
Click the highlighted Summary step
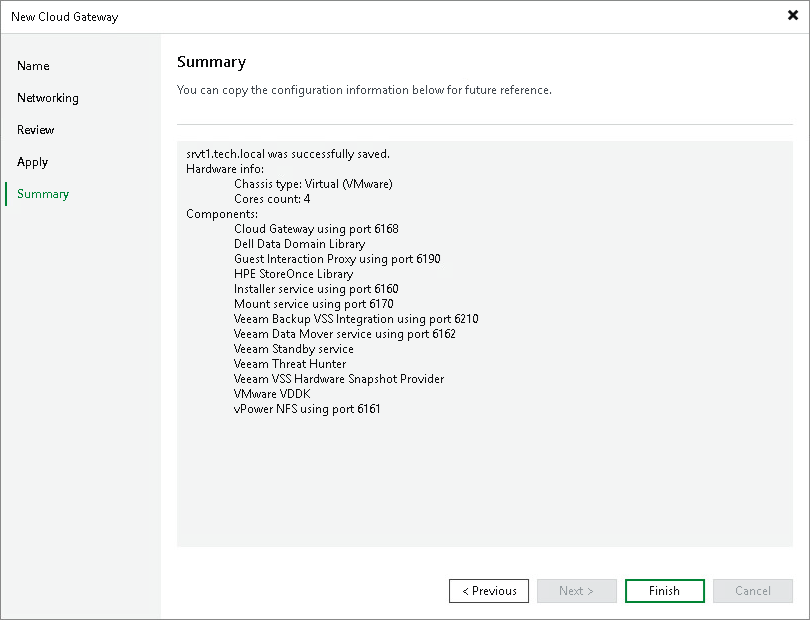click(42, 194)
